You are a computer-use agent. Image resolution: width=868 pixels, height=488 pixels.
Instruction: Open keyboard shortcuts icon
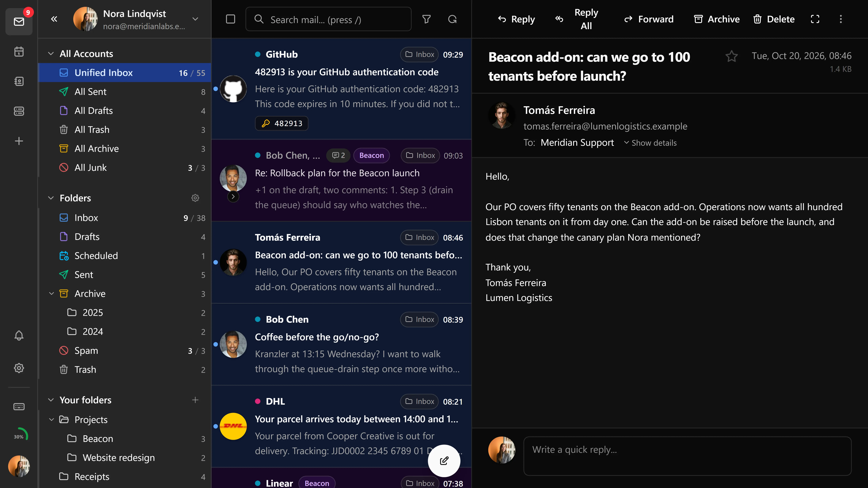tap(19, 407)
